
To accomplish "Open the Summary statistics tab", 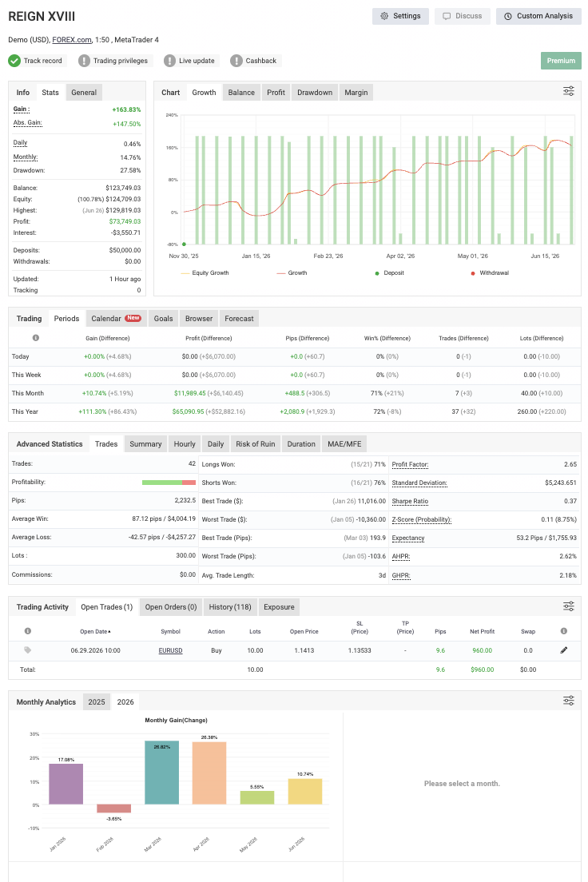I will pos(145,444).
